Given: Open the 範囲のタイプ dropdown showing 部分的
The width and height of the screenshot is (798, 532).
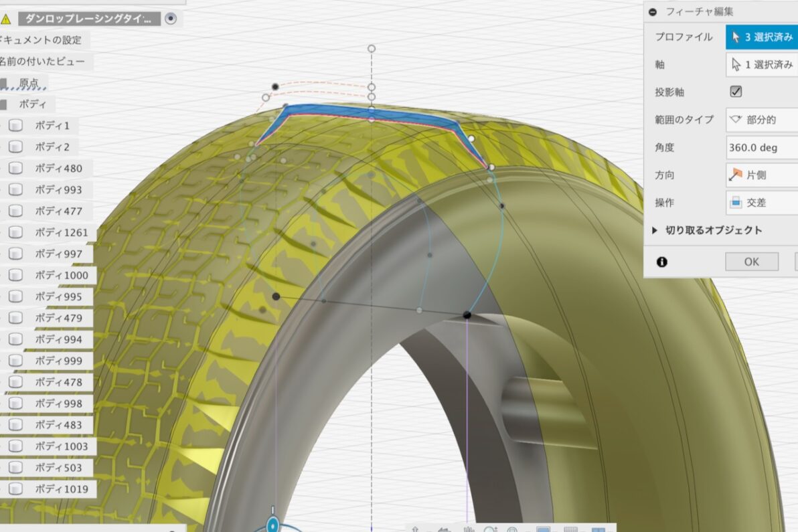Looking at the screenshot, I should 761,120.
